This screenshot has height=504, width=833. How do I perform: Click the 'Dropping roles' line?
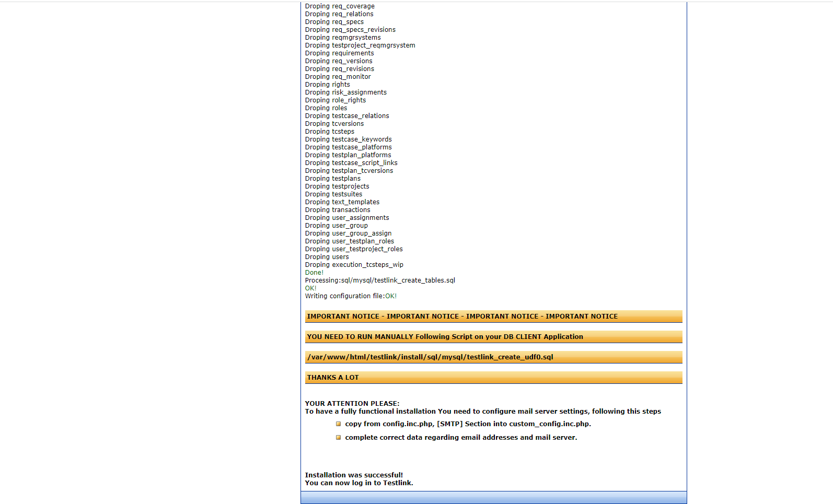pos(326,108)
